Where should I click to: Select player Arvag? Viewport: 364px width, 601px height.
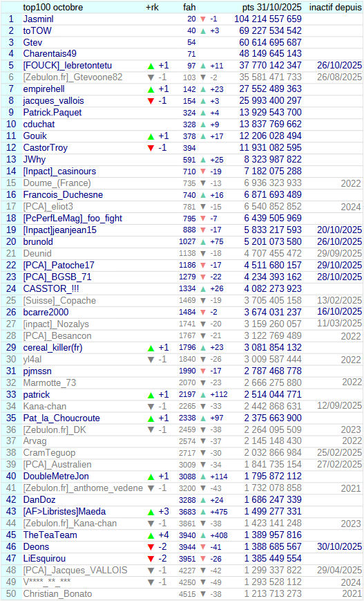35,441
